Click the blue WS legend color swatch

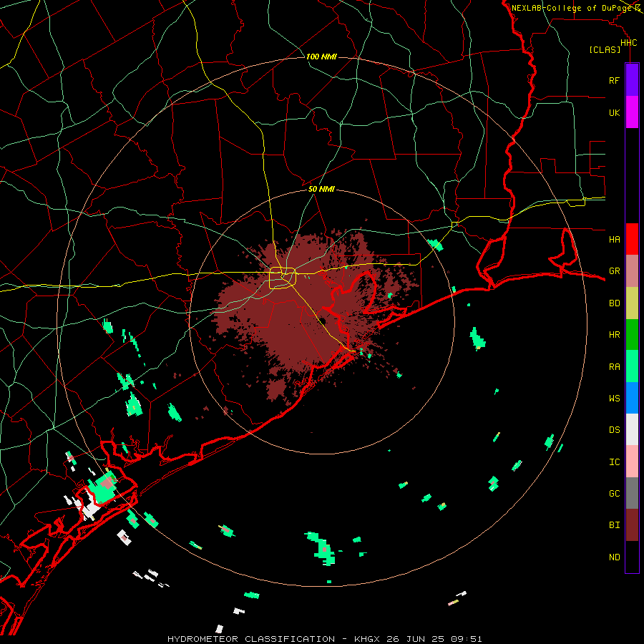pyautogui.click(x=632, y=398)
